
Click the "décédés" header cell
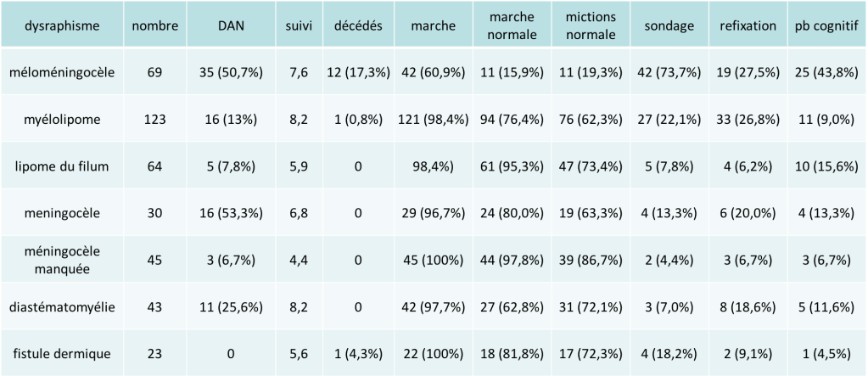[357, 25]
